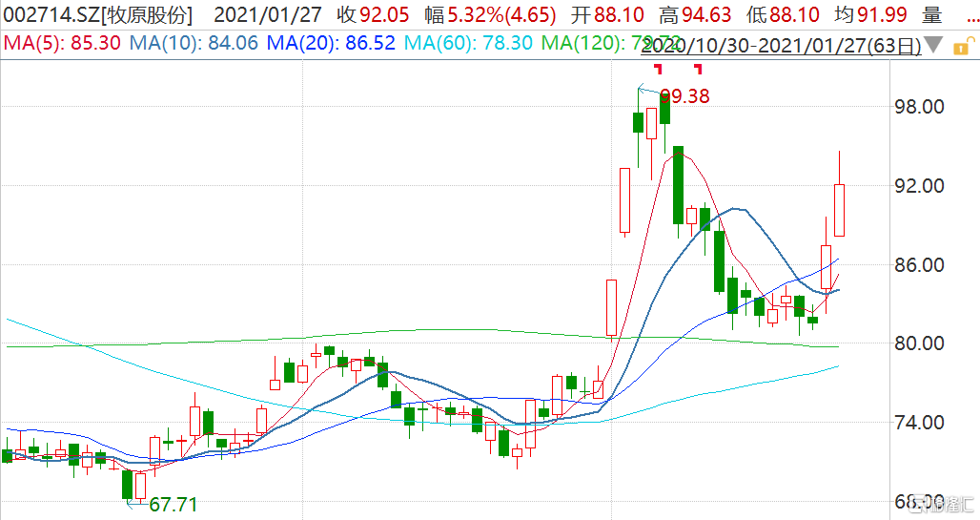980x520 pixels.
Task: Select the MA(5): 85.30 indicator label
Action: pyautogui.click(x=63, y=43)
